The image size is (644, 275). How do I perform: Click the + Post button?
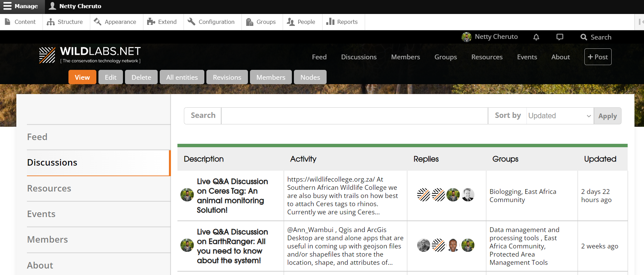(x=598, y=57)
